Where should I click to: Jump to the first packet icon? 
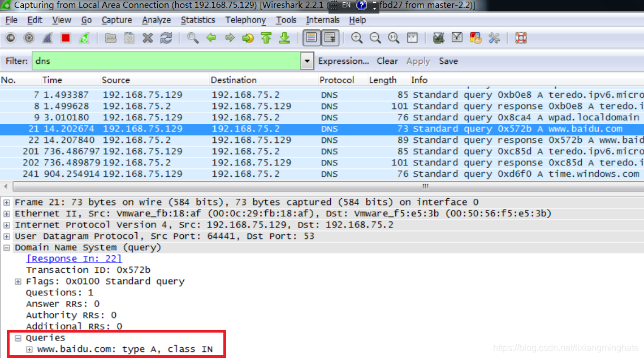tap(266, 38)
